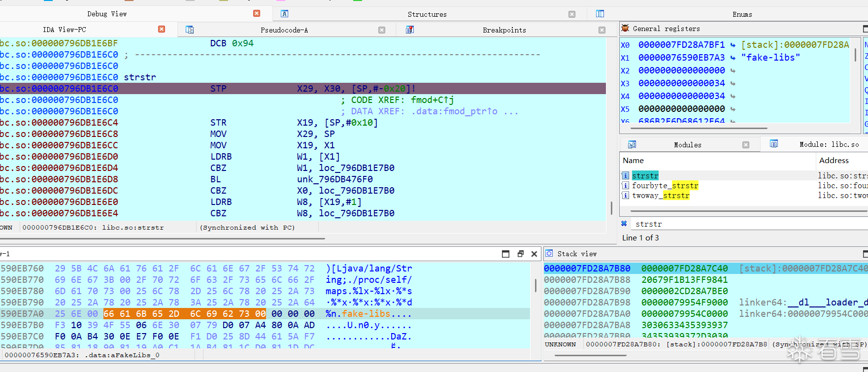Close the Pseudocode-A tab
The image size is (868, 372).
(382, 30)
